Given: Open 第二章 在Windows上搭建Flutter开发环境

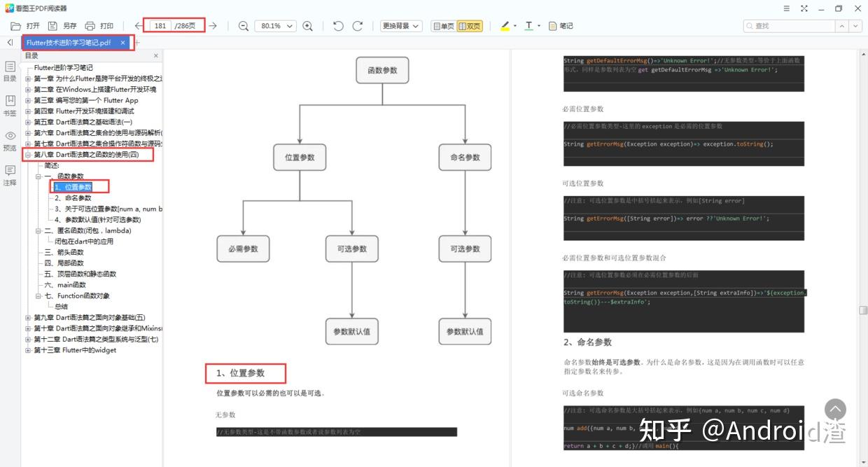Looking at the screenshot, I should (95, 90).
